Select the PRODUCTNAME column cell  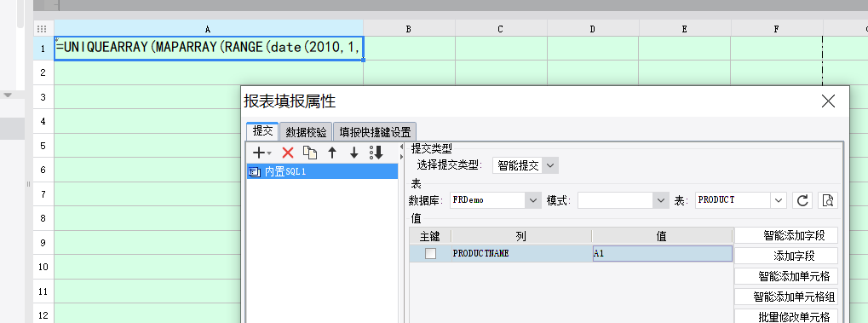pyautogui.click(x=521, y=254)
